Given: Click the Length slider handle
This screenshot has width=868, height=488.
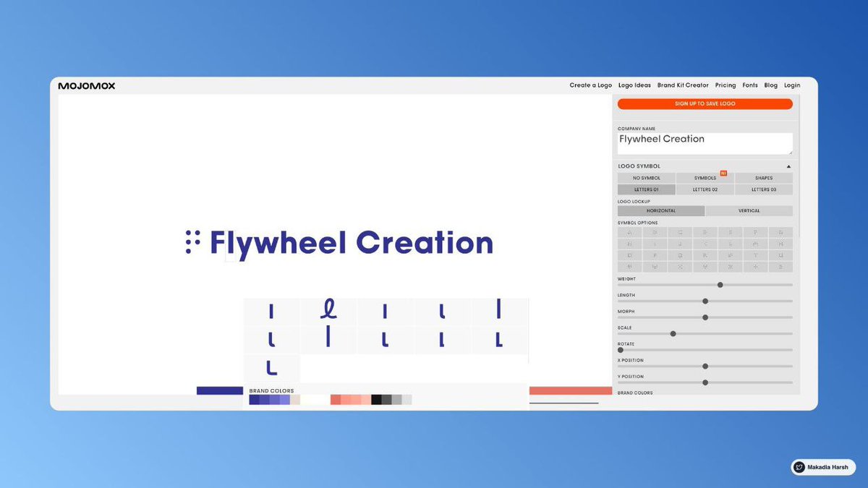Looking at the screenshot, I should pyautogui.click(x=705, y=301).
